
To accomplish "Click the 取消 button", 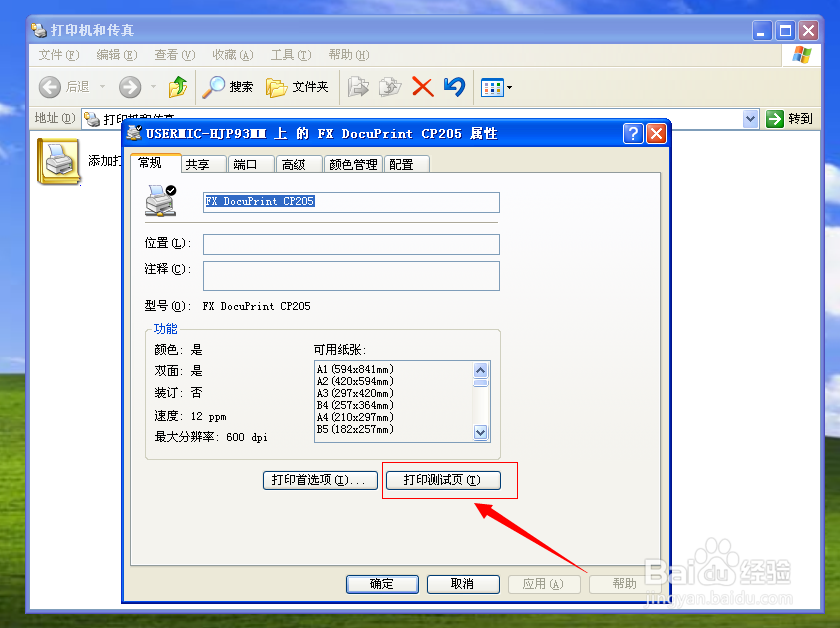I will 463,584.
